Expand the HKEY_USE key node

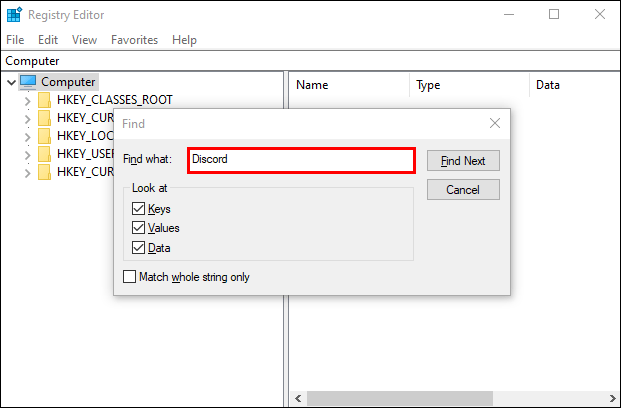pyautogui.click(x=27, y=155)
